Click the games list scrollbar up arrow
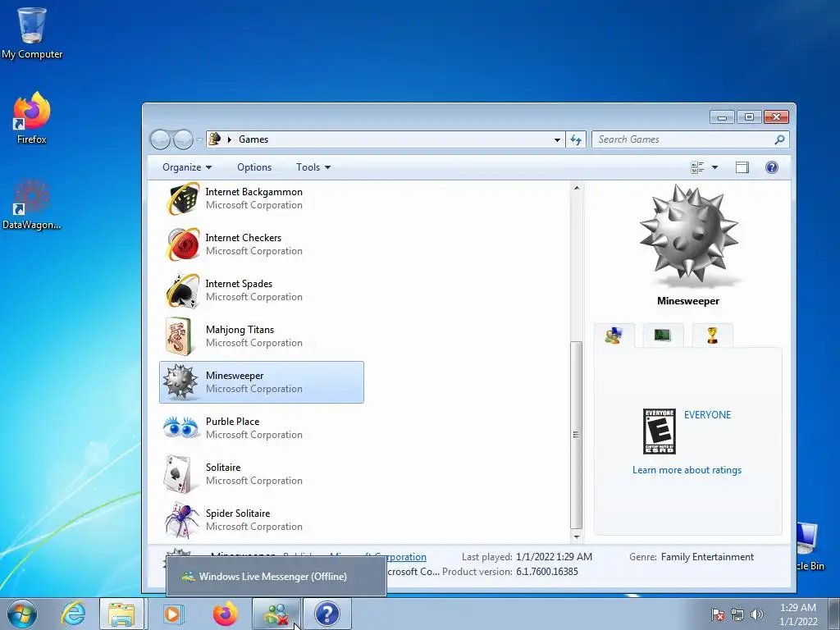The height and width of the screenshot is (630, 840). click(577, 188)
